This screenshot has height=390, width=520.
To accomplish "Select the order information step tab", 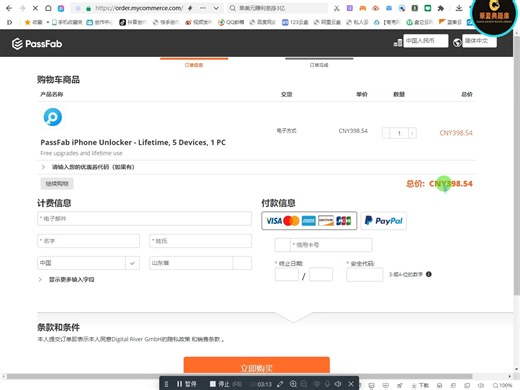I will coord(194,63).
